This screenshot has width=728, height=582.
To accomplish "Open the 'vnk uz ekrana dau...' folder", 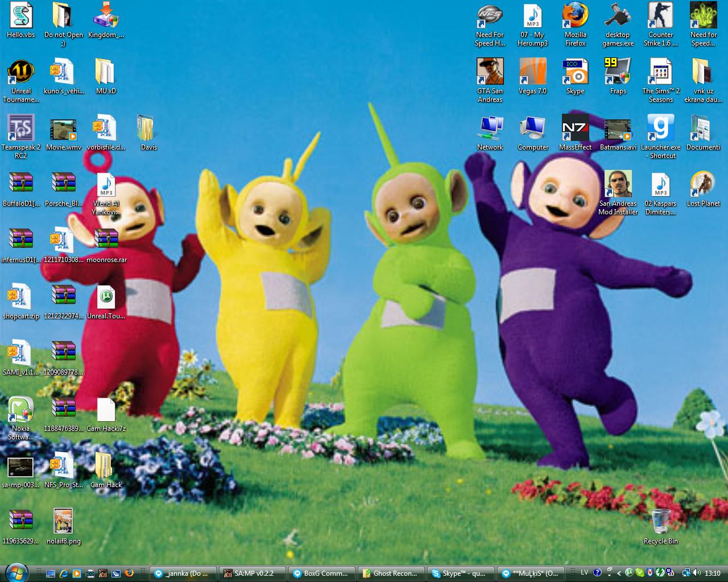I will 703,81.
